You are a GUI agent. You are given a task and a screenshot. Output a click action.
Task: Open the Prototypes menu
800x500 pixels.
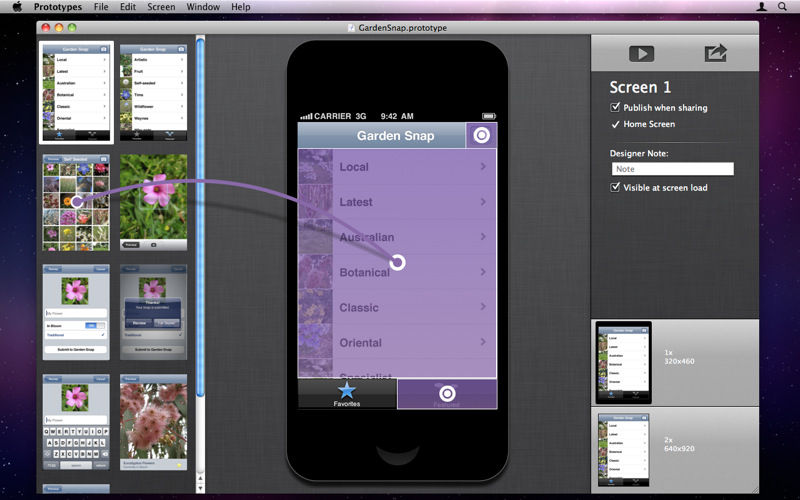coord(58,7)
